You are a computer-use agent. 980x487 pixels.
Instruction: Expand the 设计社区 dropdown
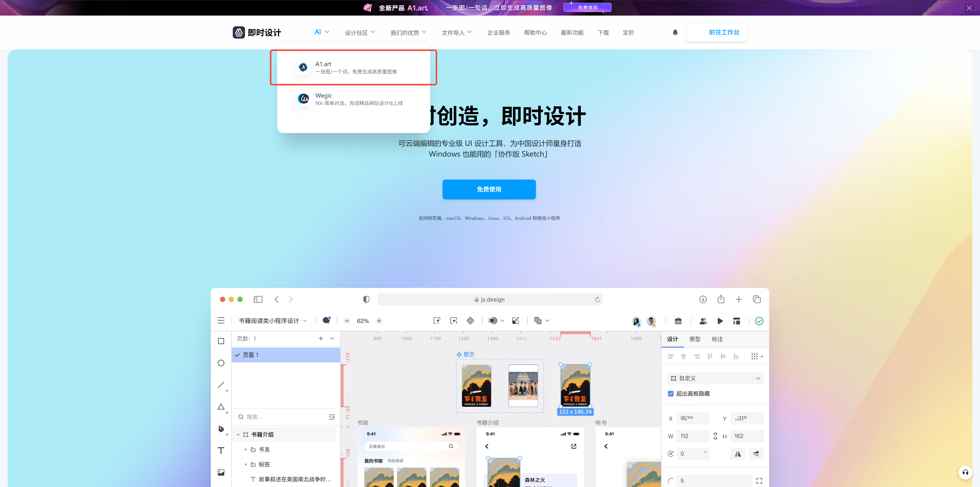[360, 33]
